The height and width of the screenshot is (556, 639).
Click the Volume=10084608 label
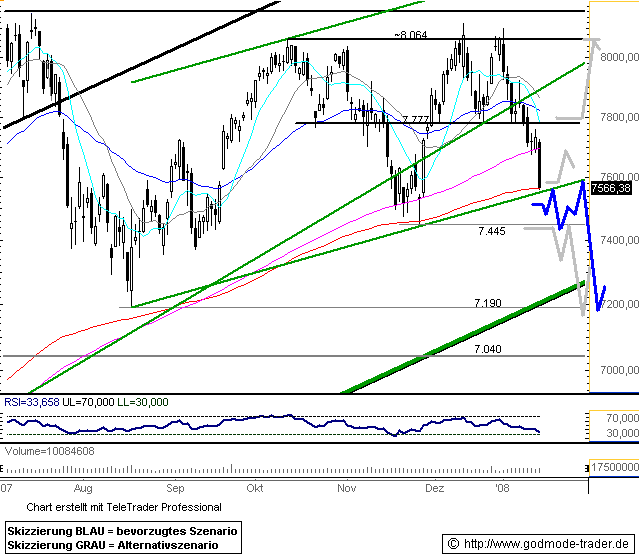49,451
